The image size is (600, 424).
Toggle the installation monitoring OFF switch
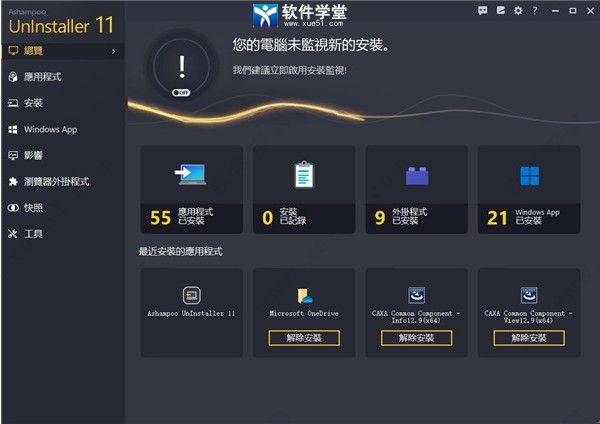pyautogui.click(x=181, y=93)
